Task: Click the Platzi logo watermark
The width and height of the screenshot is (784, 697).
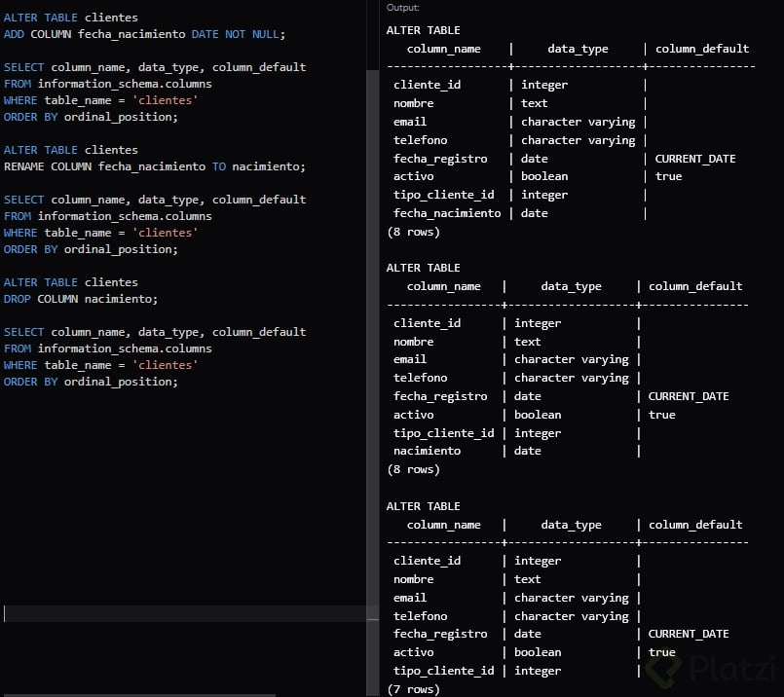Action: 711,668
